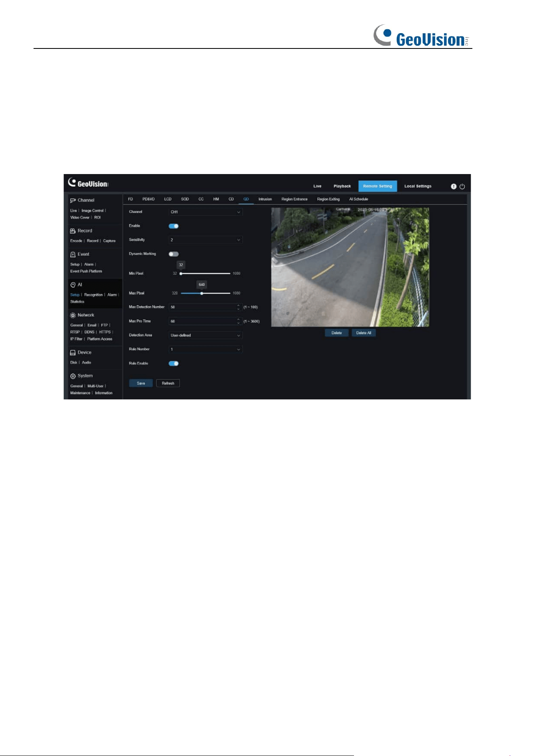The width and height of the screenshot is (535, 756).
Task: Click the System gear icon
Action: point(73,376)
